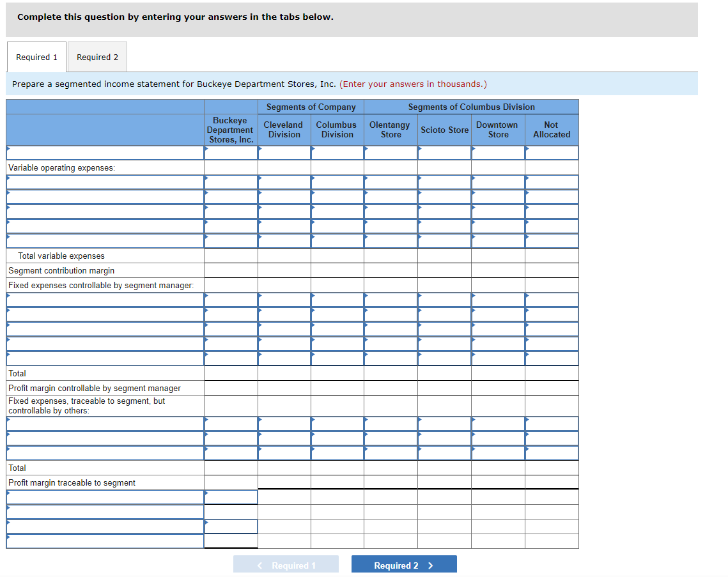Click the Segment contribution margin label
This screenshot has height=577, width=728.
coord(61,271)
